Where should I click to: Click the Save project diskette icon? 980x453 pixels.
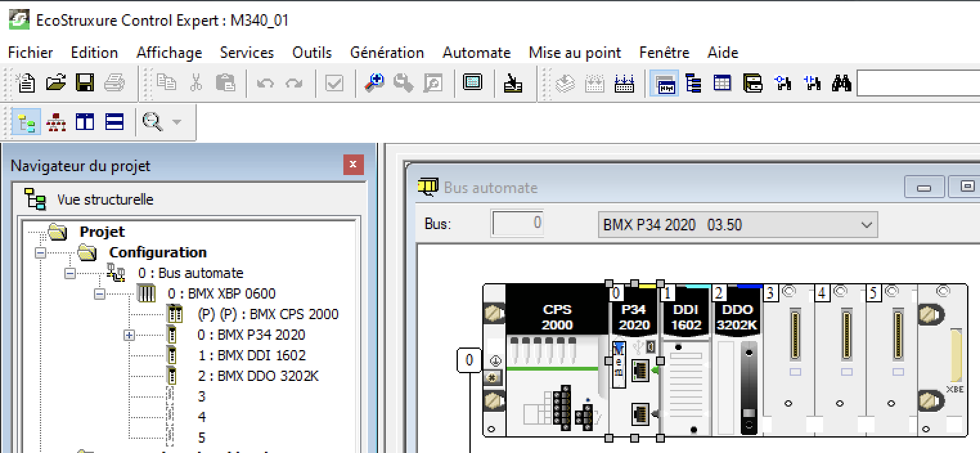coord(85,83)
